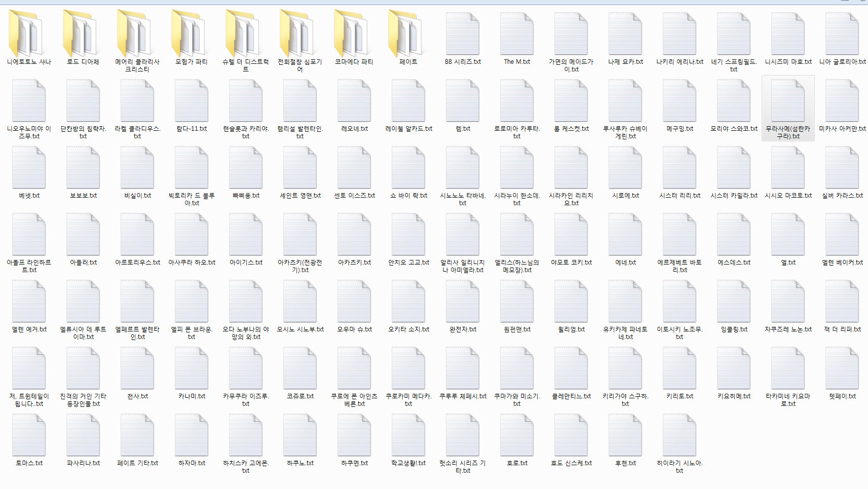The width and height of the screenshot is (868, 489).
Task: Select the 원펀맨.txt file
Action: (x=517, y=303)
